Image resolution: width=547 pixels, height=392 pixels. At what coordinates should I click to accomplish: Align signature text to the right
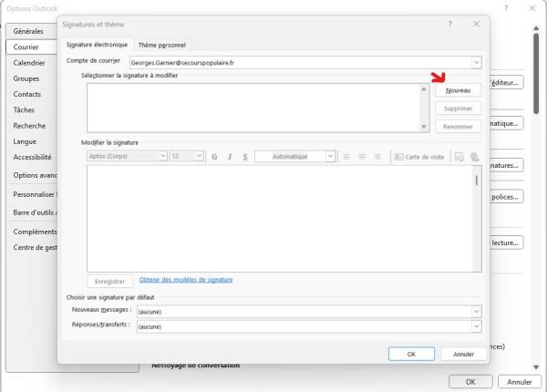(377, 157)
